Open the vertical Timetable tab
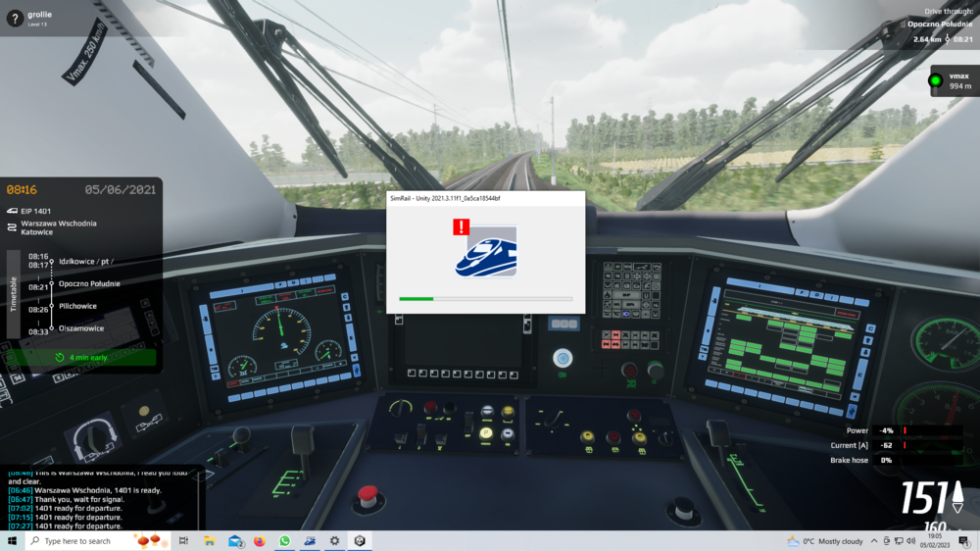Screen dimensions: 980x551 13,294
